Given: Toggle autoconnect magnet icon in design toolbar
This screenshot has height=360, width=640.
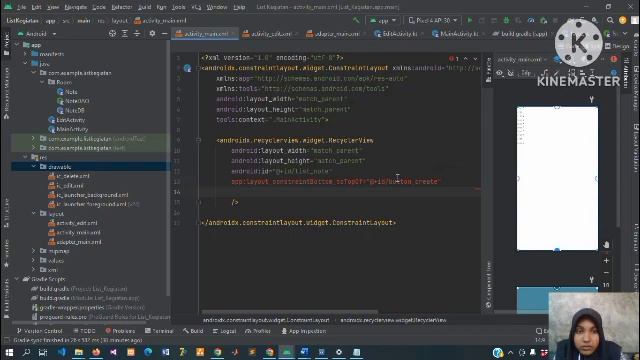Looking at the screenshot, I should click(x=511, y=73).
